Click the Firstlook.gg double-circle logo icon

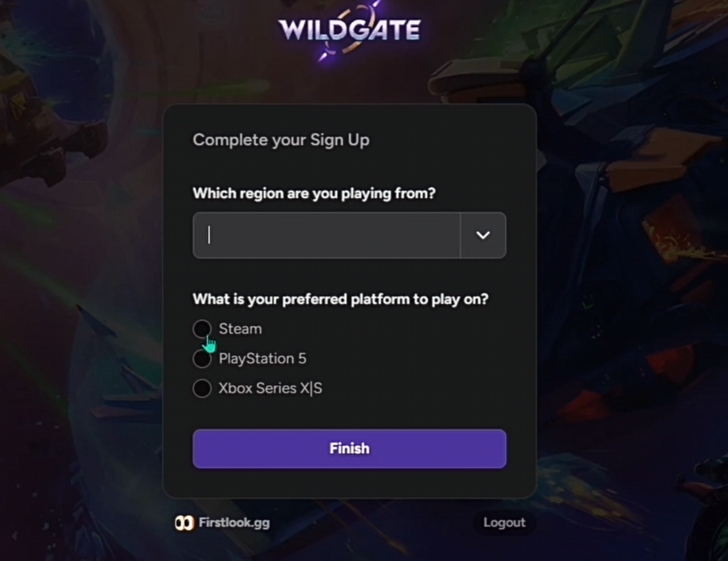[184, 523]
